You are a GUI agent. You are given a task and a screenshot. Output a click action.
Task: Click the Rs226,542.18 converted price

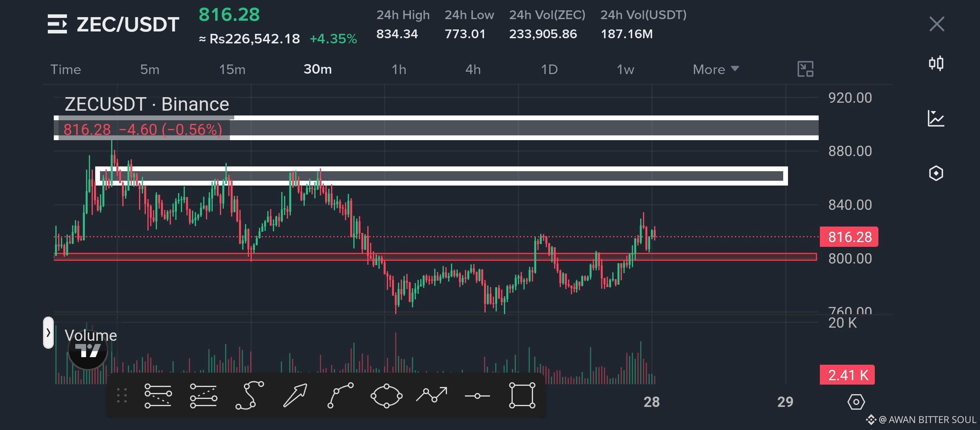click(255, 39)
